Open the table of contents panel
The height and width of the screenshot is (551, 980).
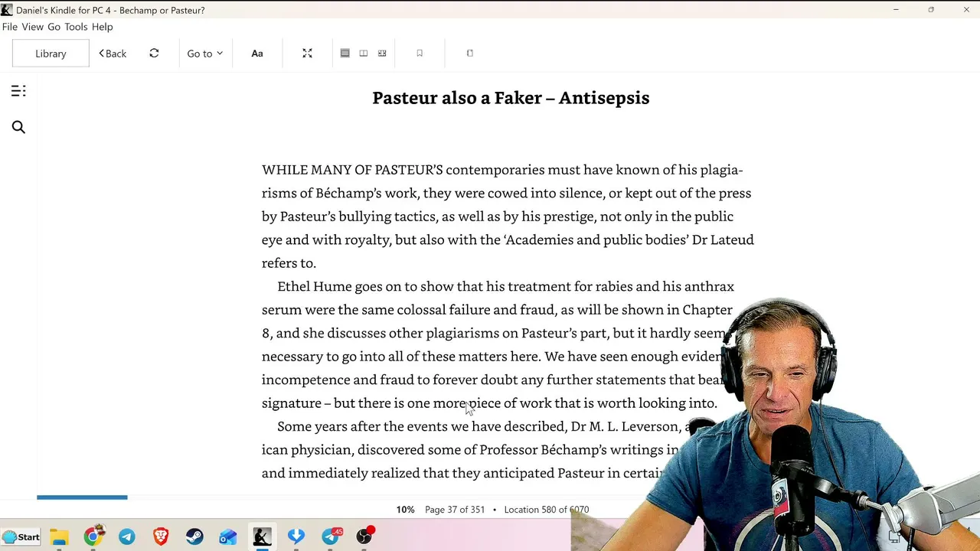click(18, 91)
